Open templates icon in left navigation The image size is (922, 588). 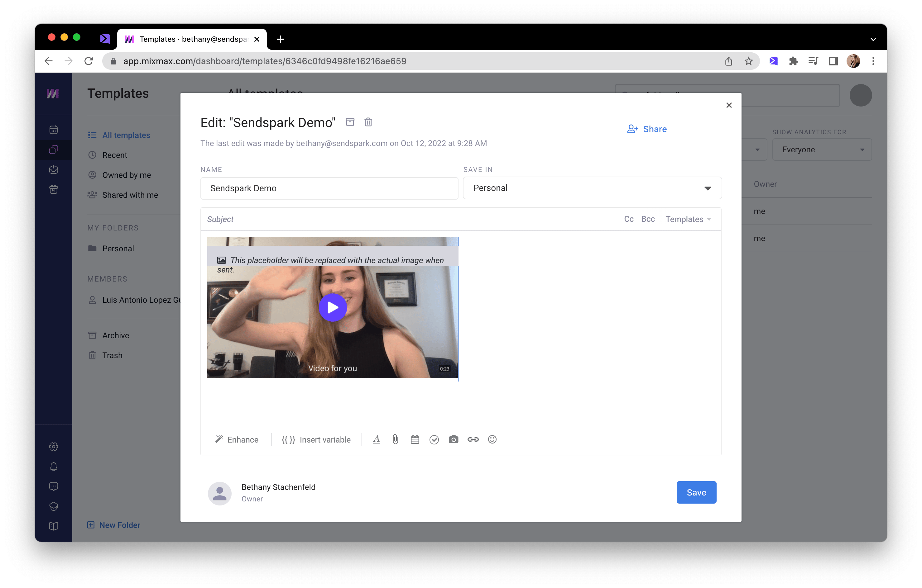54,149
